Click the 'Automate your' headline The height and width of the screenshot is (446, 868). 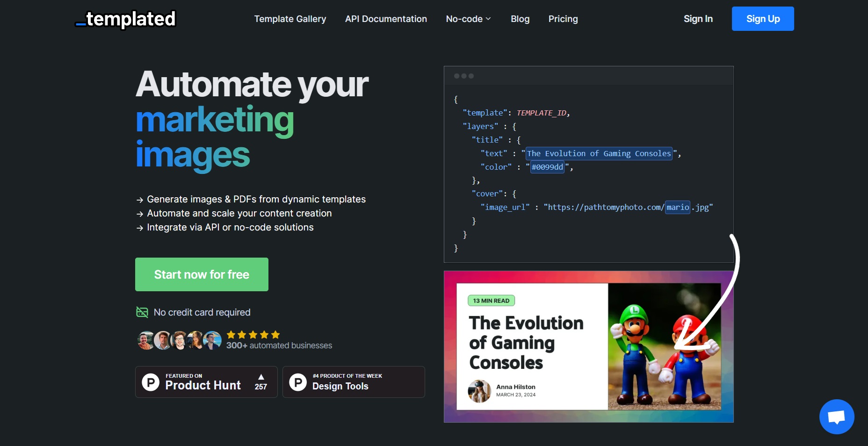tap(252, 85)
